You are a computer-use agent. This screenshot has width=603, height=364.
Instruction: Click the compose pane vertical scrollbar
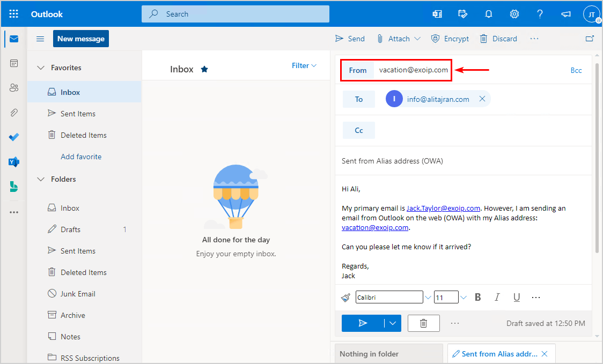coord(597,158)
